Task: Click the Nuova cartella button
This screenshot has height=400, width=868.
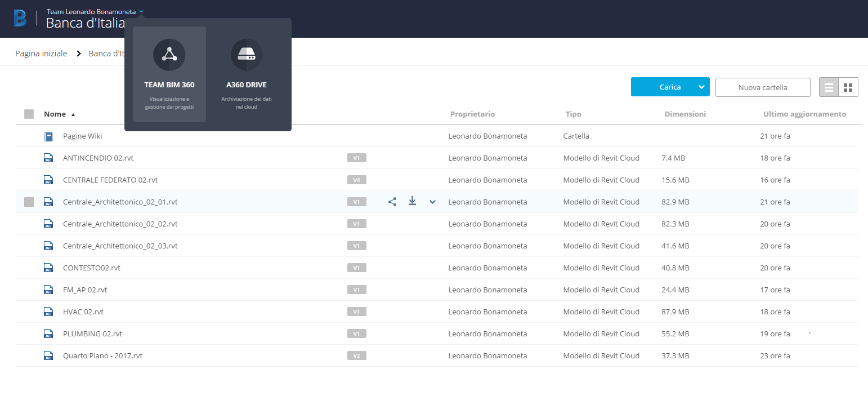Action: coord(763,87)
